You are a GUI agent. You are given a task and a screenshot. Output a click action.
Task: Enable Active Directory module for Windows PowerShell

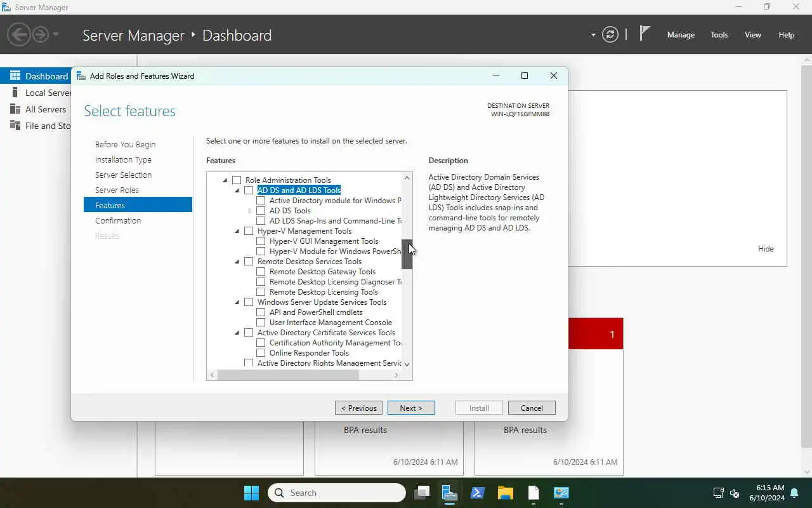[261, 201]
